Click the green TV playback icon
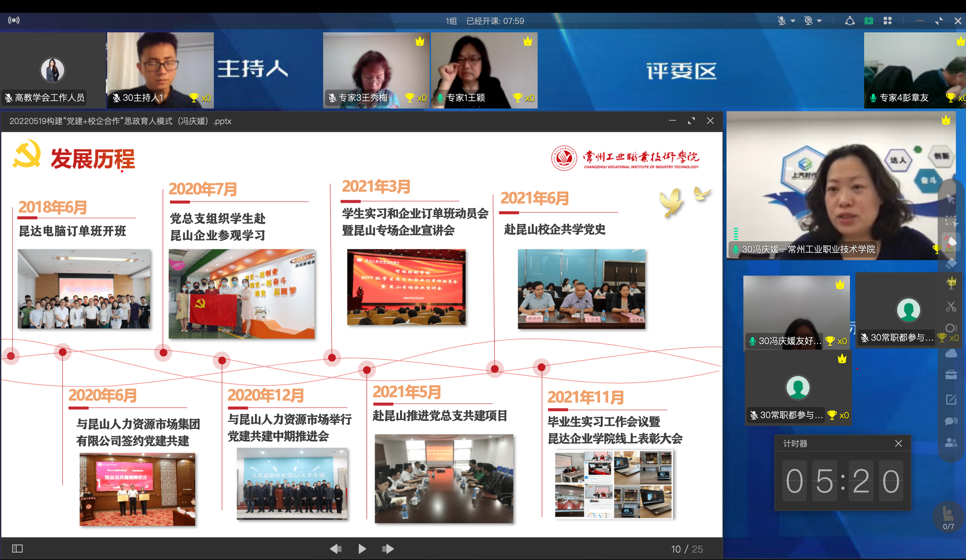Image resolution: width=966 pixels, height=560 pixels. coord(868,21)
